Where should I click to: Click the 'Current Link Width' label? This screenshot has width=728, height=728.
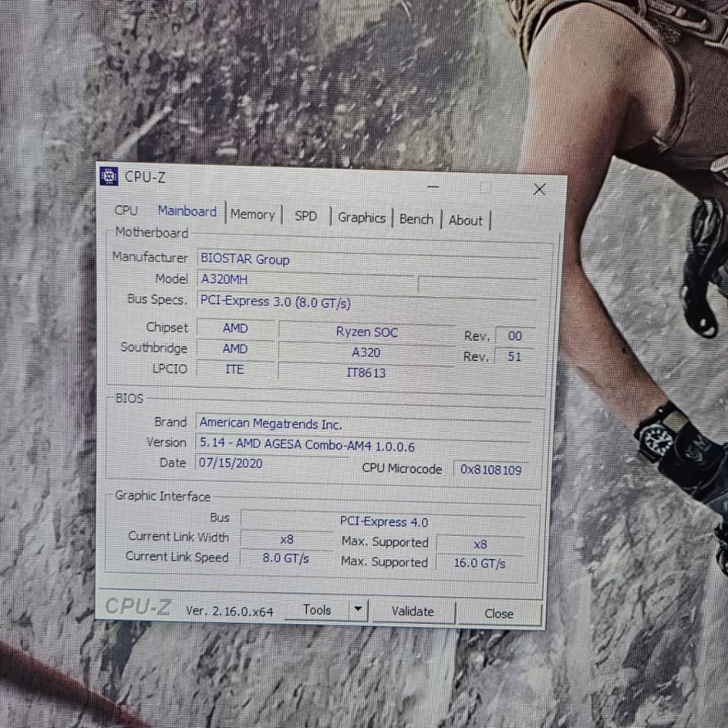(179, 537)
